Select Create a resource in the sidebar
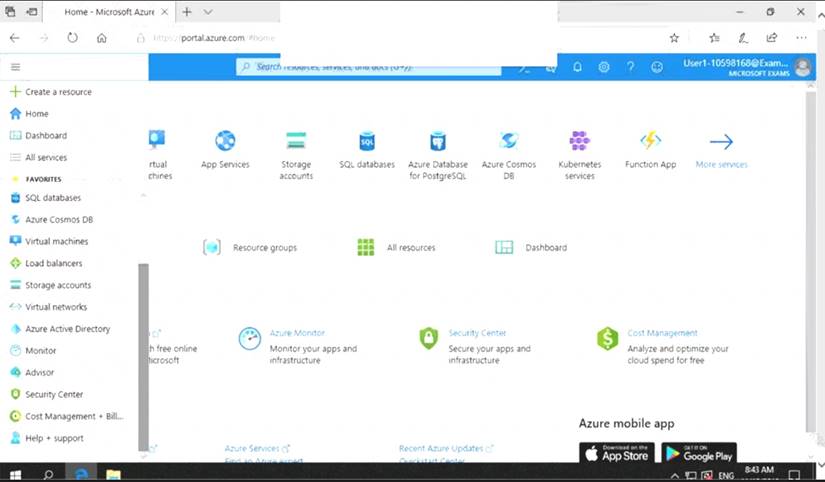Screen dimensions: 825x482 coord(51,92)
